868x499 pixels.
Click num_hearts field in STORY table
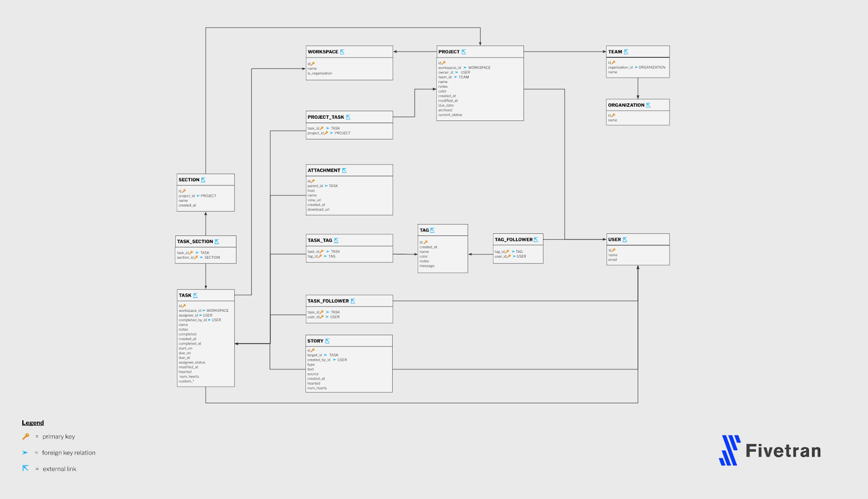click(x=317, y=388)
